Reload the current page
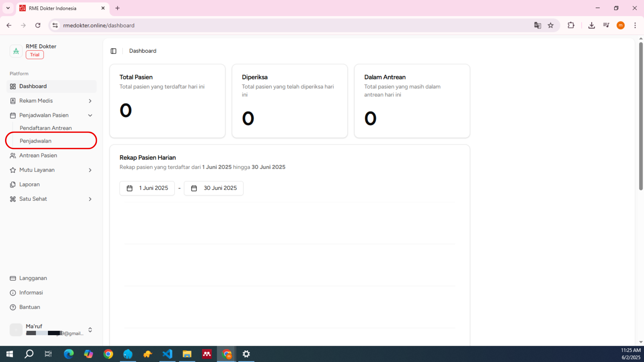Image resolution: width=644 pixels, height=362 pixels. (x=38, y=25)
